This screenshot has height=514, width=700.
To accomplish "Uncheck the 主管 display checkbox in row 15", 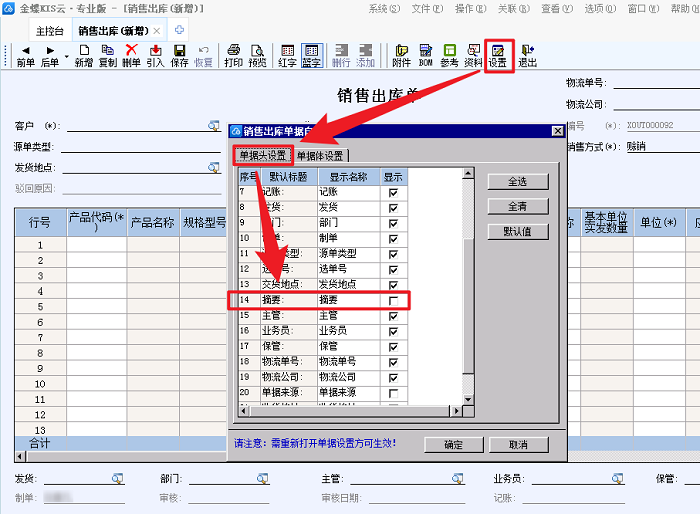I will coord(393,315).
